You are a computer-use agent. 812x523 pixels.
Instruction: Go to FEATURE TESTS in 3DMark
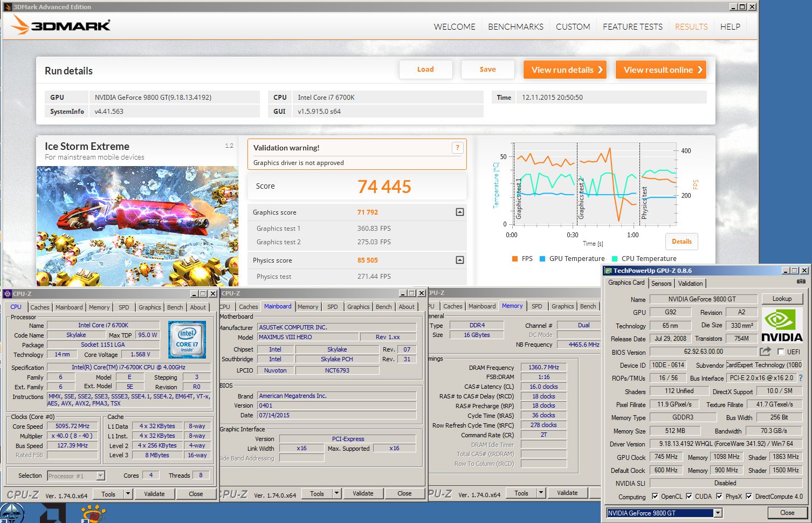pos(632,26)
